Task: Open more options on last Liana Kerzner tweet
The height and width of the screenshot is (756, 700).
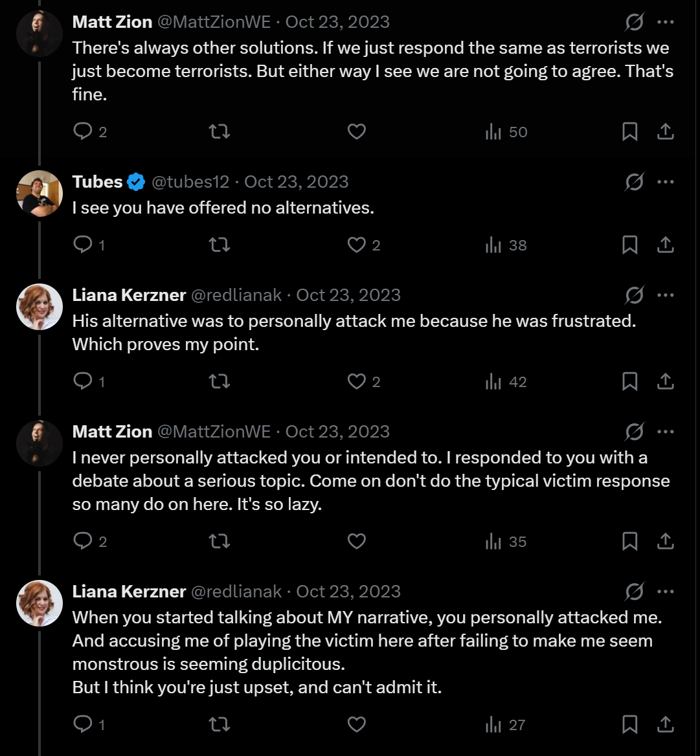Action: tap(665, 592)
